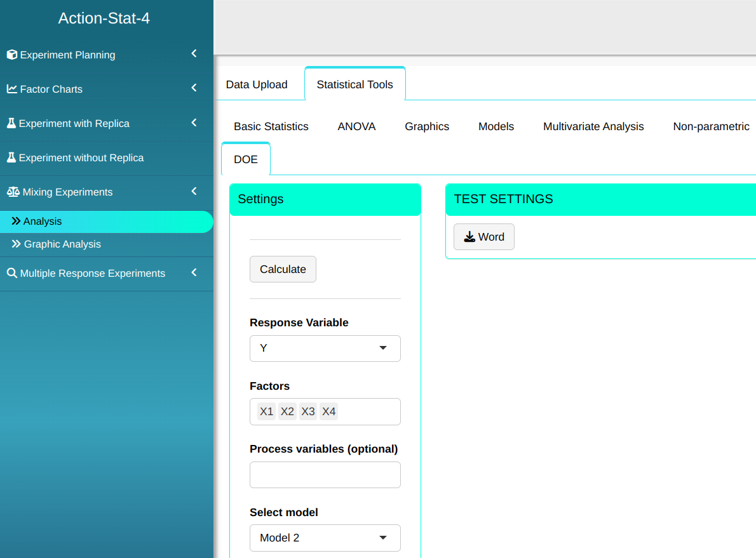
Task: Click double-arrow icon next to Graphic Analysis
Action: pos(17,244)
